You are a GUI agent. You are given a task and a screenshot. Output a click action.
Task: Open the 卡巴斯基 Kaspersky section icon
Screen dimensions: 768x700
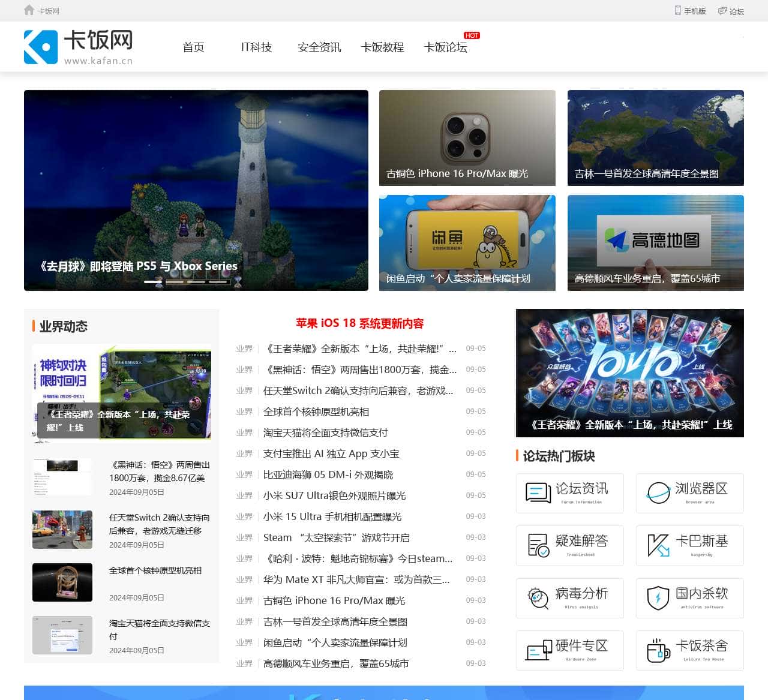[x=658, y=545]
